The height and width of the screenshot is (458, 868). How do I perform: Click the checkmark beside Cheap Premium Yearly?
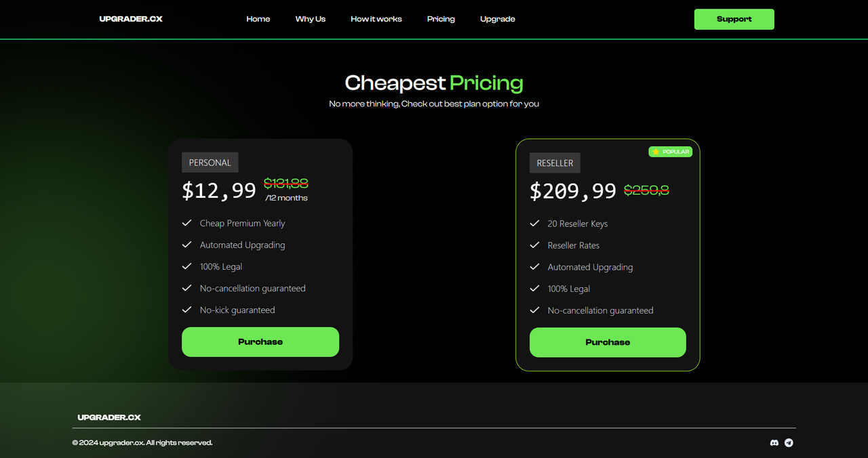(x=186, y=223)
